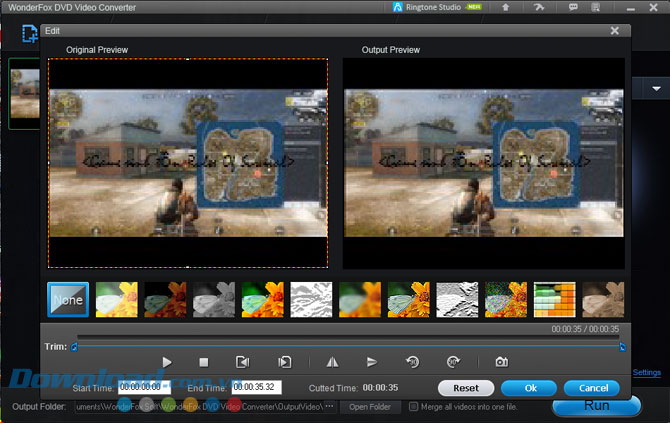Play the video preview

(167, 362)
